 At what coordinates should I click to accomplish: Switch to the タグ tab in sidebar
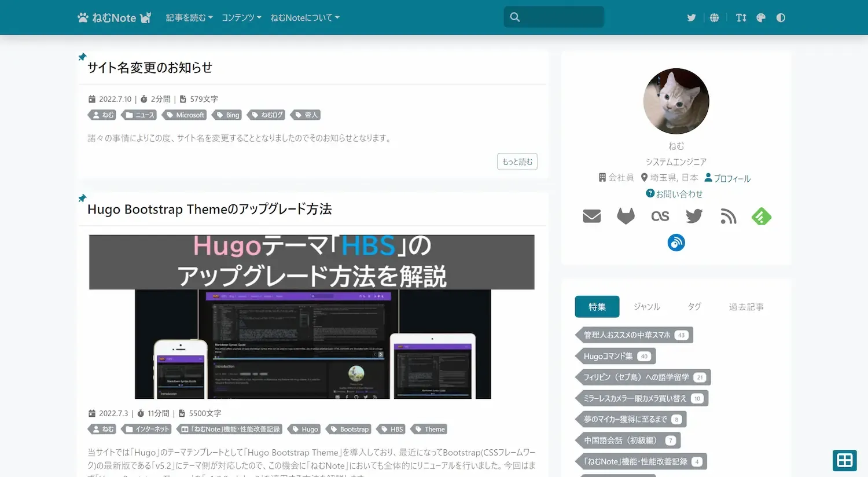point(694,306)
